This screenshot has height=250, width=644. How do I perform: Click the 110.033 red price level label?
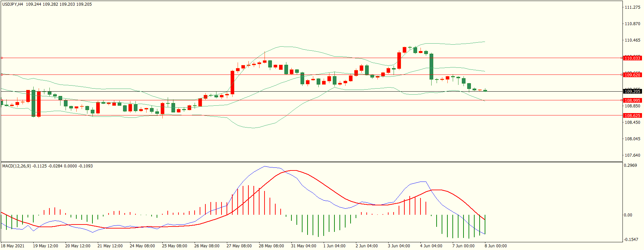click(x=632, y=58)
